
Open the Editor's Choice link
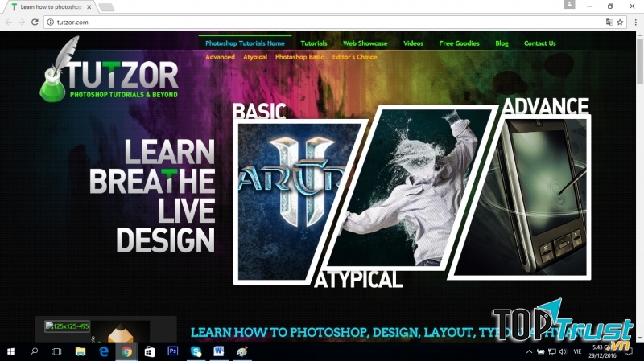(354, 57)
